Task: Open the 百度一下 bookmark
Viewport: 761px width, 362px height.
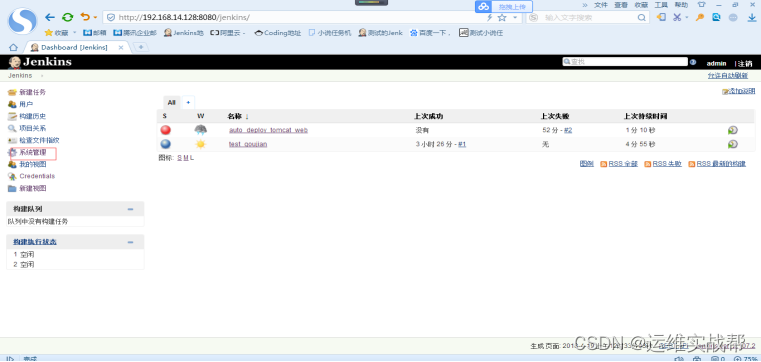Action: pos(430,33)
